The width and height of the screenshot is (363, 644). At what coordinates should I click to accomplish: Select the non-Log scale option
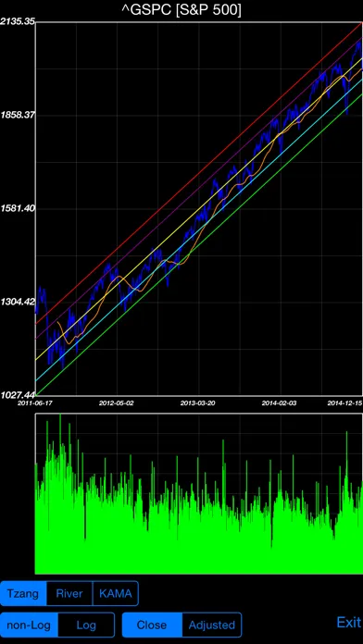click(30, 625)
